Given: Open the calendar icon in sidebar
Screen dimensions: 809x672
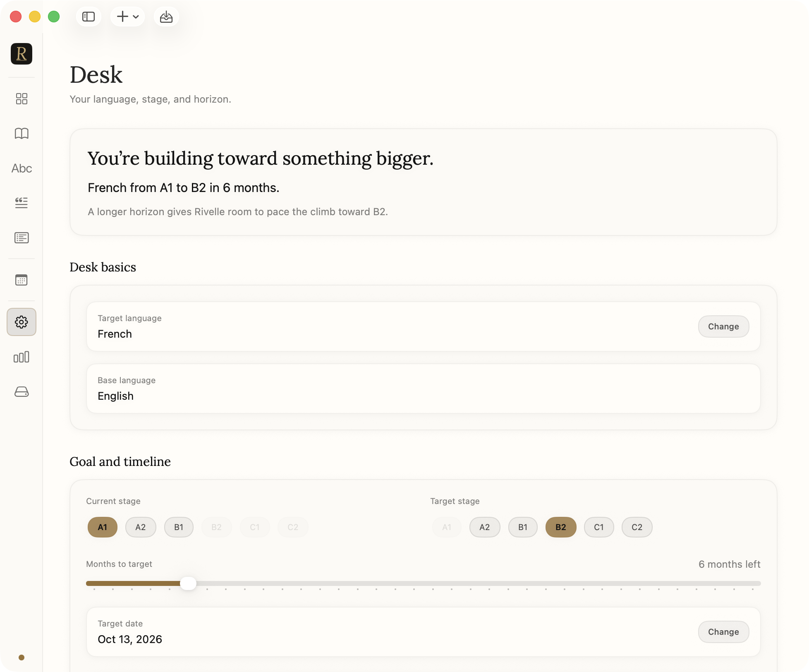Looking at the screenshot, I should pyautogui.click(x=22, y=280).
